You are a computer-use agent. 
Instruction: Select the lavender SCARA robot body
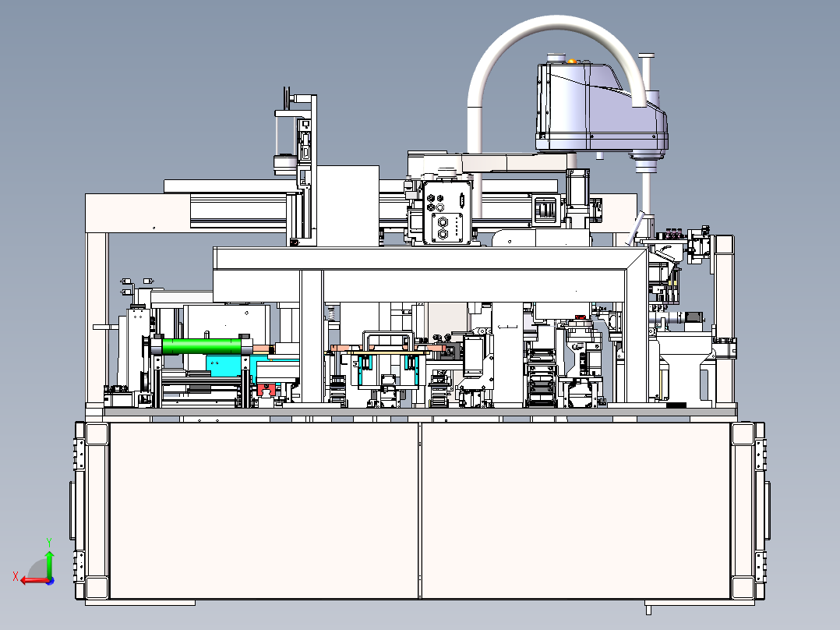pos(601,108)
